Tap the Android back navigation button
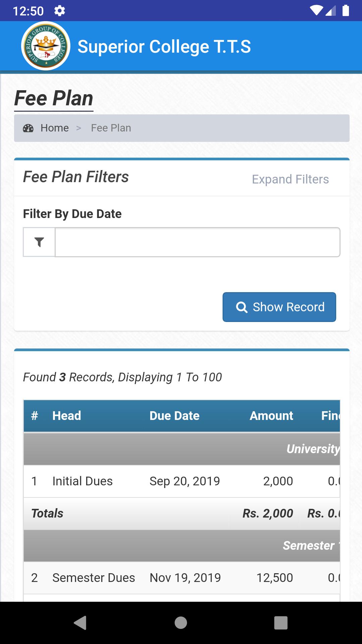The height and width of the screenshot is (644, 362). pyautogui.click(x=80, y=623)
